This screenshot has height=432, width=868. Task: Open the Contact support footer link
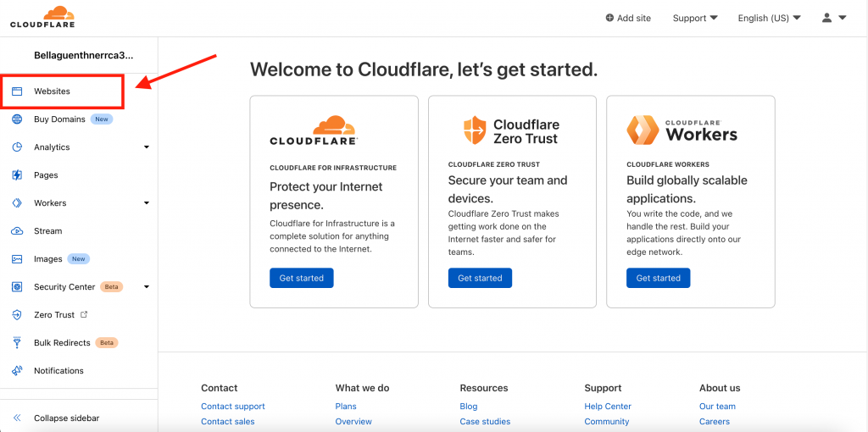pos(233,407)
